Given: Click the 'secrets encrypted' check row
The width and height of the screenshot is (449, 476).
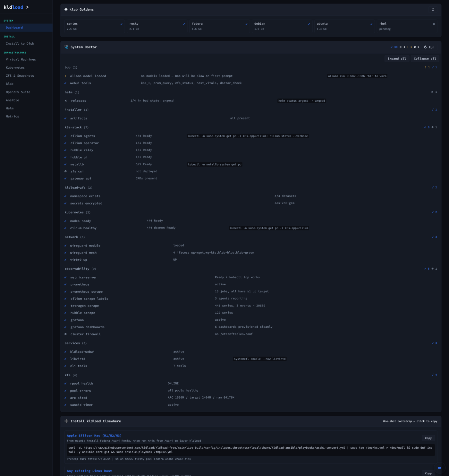Looking at the screenshot, I should [251, 203].
